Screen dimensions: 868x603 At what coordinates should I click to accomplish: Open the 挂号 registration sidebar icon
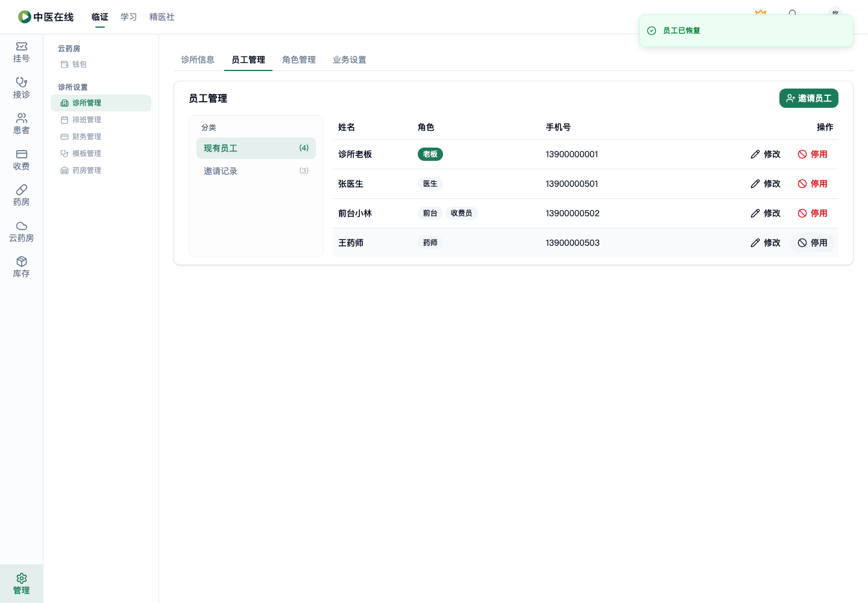[22, 52]
